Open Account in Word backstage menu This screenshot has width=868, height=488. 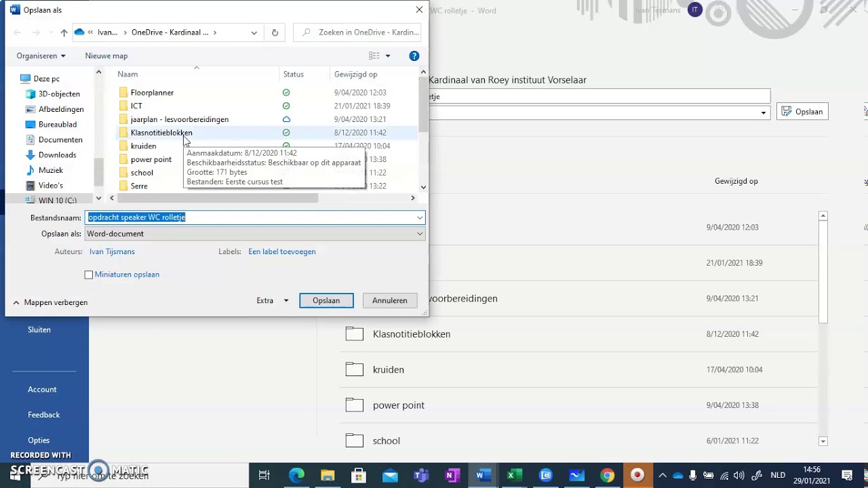click(42, 389)
